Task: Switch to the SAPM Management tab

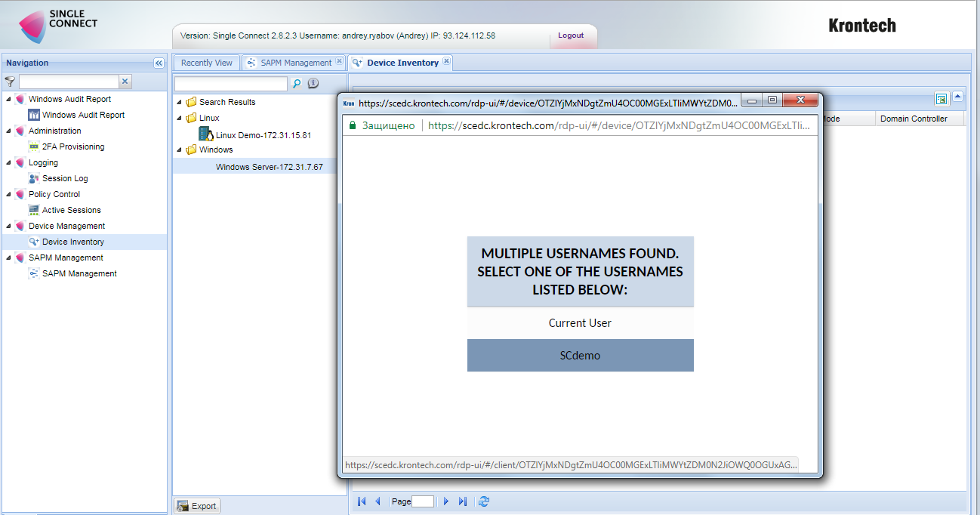Action: [x=296, y=63]
